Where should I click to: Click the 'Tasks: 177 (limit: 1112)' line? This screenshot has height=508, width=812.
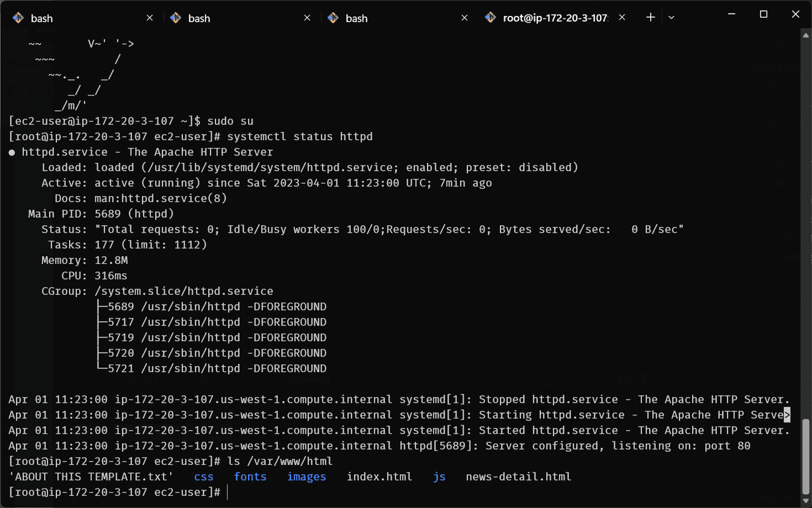click(128, 245)
